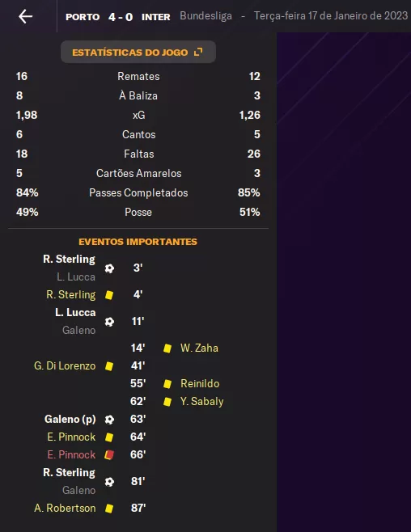Click the xG statistic row
The width and height of the screenshot is (411, 532).
click(138, 115)
